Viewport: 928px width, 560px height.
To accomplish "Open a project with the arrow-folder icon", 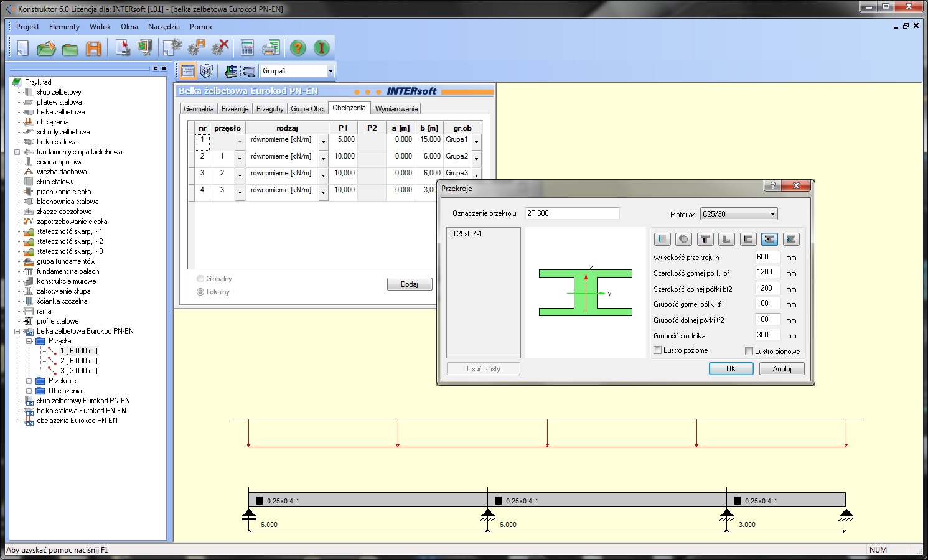I will [x=47, y=48].
